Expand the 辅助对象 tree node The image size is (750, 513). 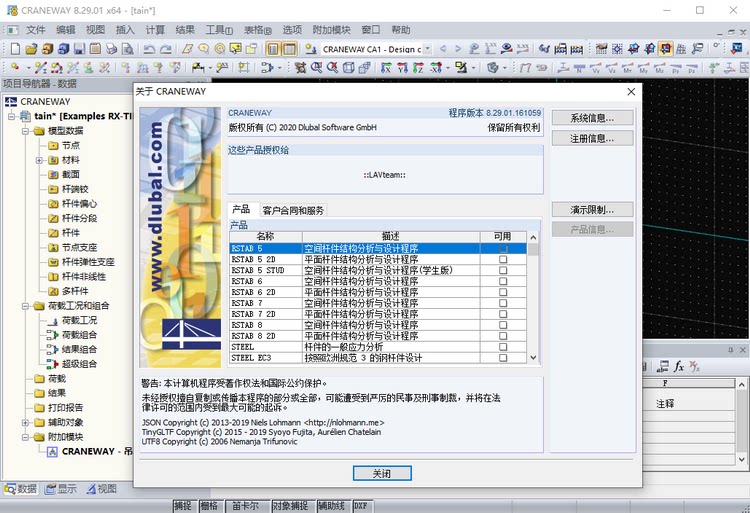coord(26,423)
